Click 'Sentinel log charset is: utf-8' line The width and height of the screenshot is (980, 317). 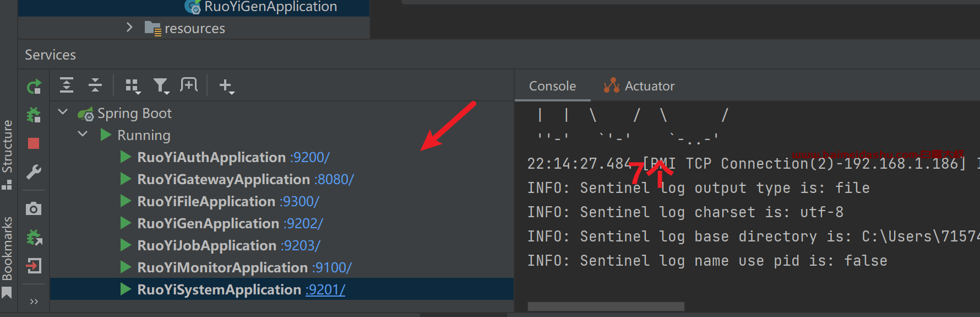tap(685, 212)
